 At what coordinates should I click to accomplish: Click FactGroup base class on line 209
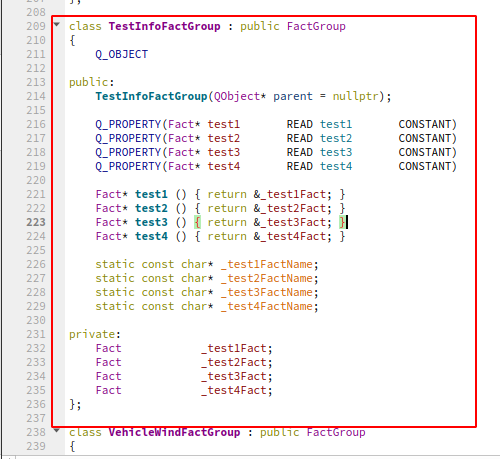(x=316, y=26)
